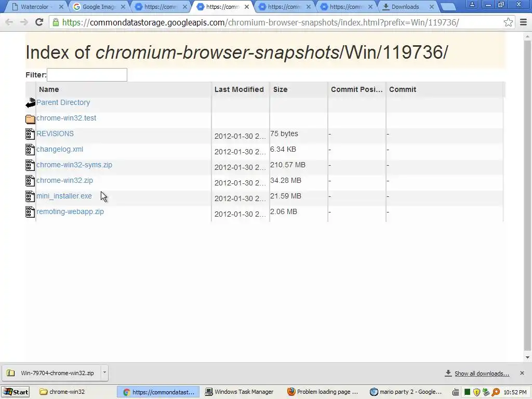Click the keyboard icon in system tray
532x399 pixels.
coord(456,392)
